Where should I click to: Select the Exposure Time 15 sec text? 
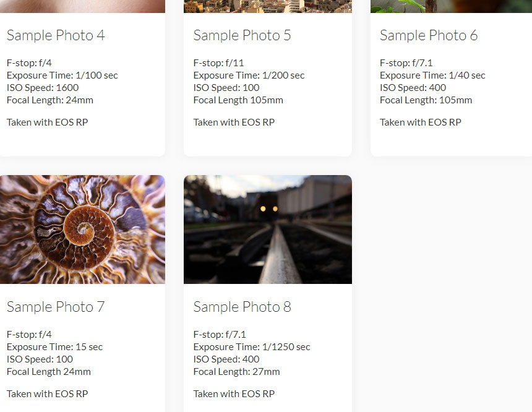tap(54, 346)
